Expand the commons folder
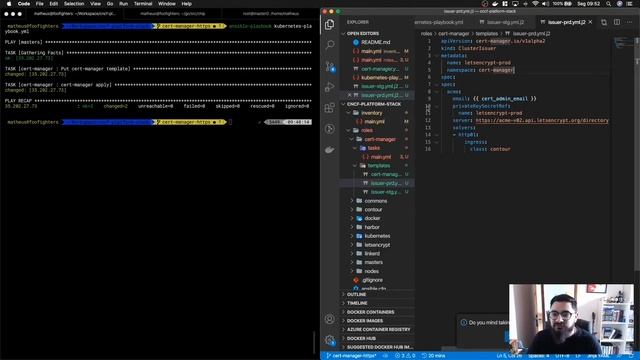This screenshot has height=360, width=640. click(x=376, y=201)
